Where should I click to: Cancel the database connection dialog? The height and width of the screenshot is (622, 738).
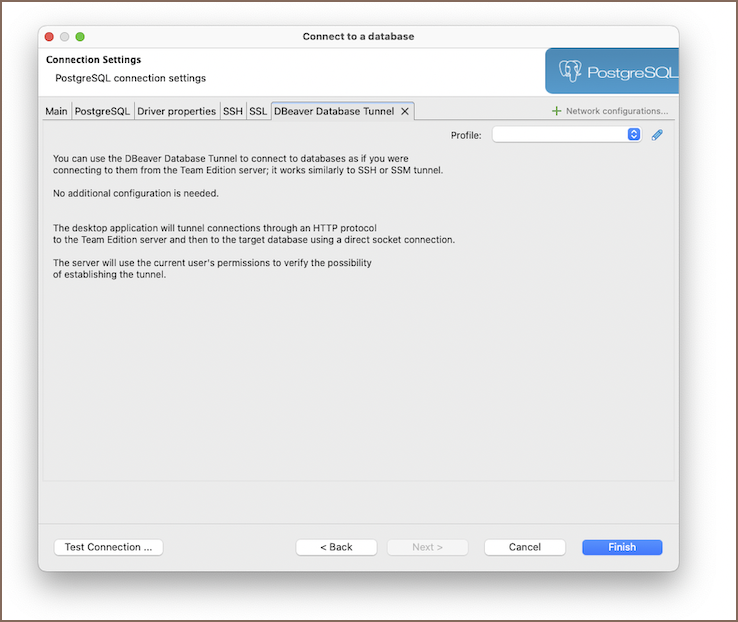coord(524,547)
